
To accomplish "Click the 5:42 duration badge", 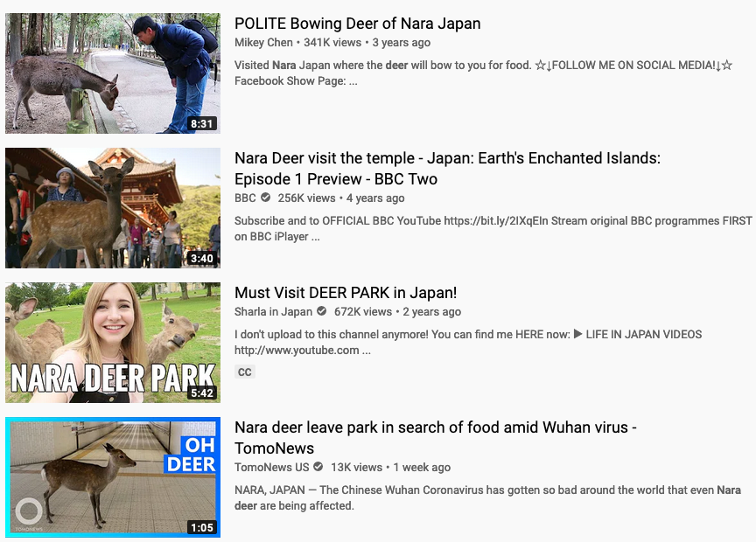I will pos(201,393).
